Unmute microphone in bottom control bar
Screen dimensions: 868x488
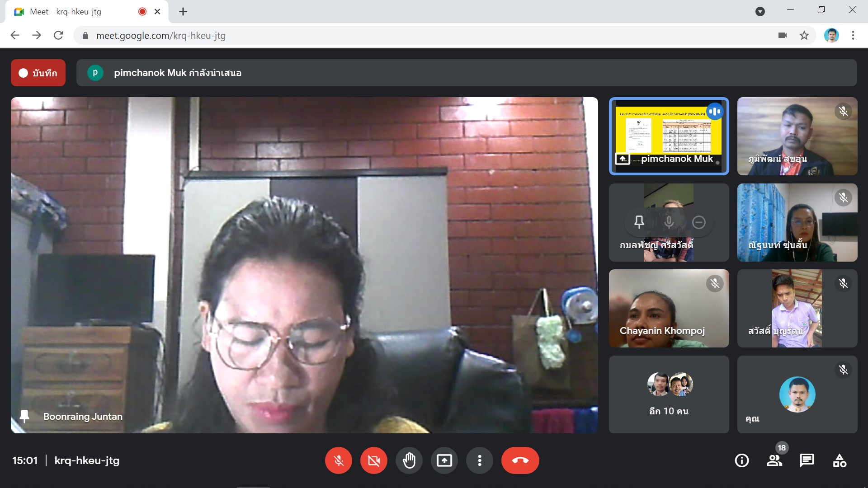(338, 460)
